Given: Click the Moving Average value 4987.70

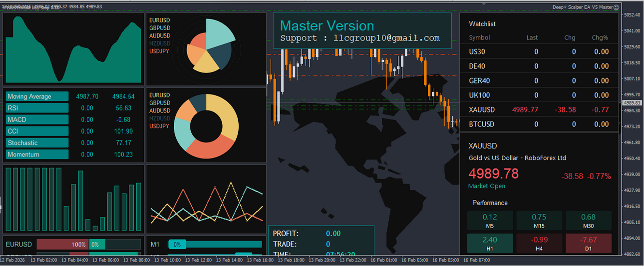Looking at the screenshot, I should (87, 96).
